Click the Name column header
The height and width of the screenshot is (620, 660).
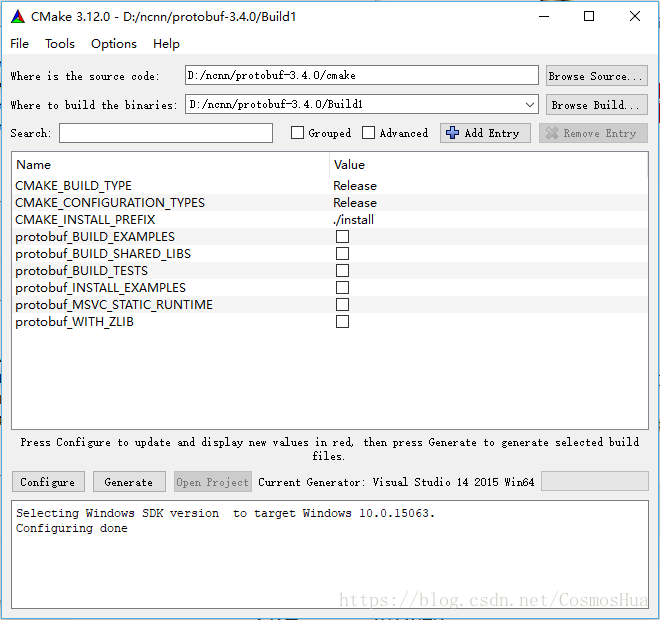click(170, 165)
